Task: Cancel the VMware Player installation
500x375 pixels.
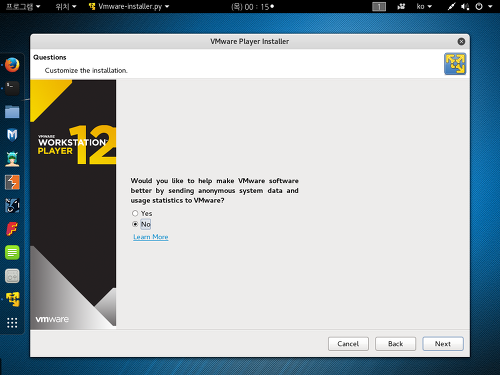Action: click(x=348, y=344)
